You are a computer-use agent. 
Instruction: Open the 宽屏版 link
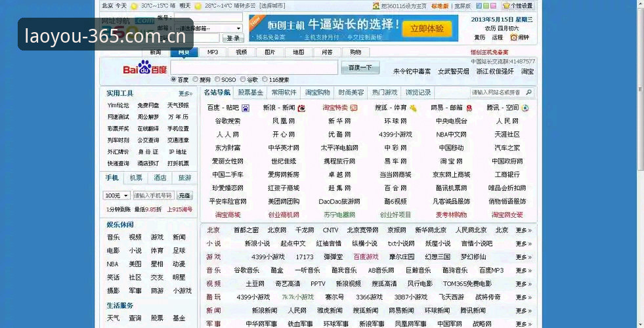click(x=462, y=6)
